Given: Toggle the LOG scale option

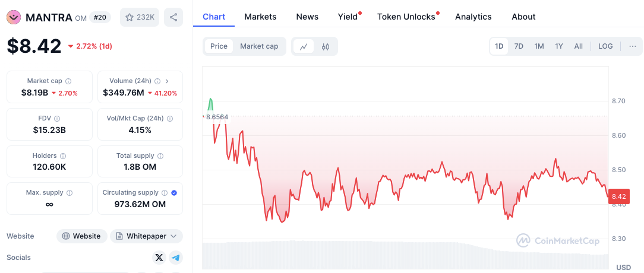Looking at the screenshot, I should [605, 46].
